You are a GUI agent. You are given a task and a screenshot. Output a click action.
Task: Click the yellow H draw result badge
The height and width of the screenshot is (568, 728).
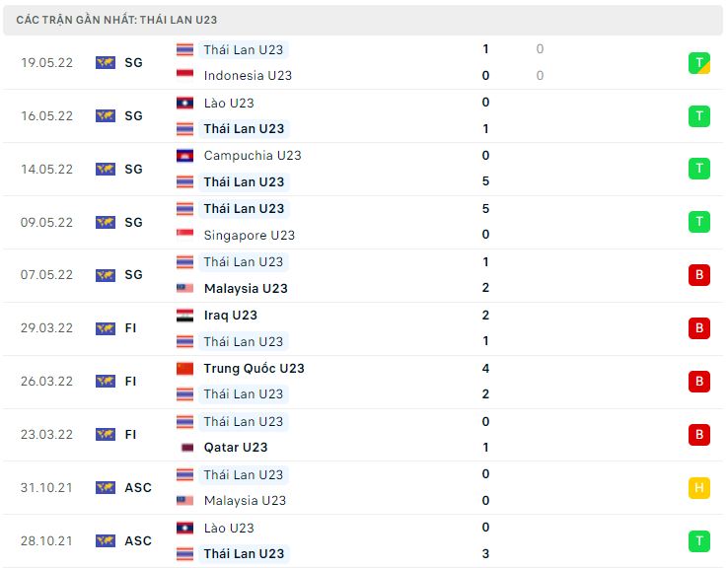[x=699, y=487]
